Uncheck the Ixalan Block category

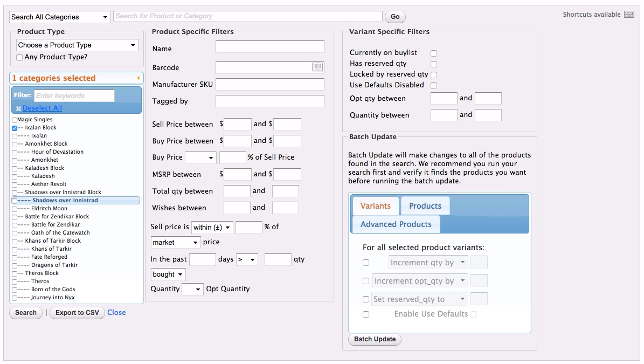pyautogui.click(x=15, y=128)
